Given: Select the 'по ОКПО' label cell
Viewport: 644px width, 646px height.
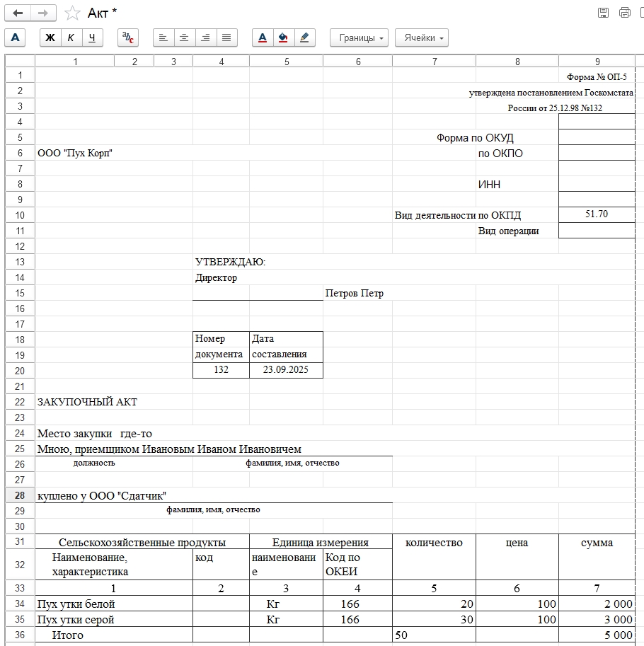Looking at the screenshot, I should tap(517, 154).
